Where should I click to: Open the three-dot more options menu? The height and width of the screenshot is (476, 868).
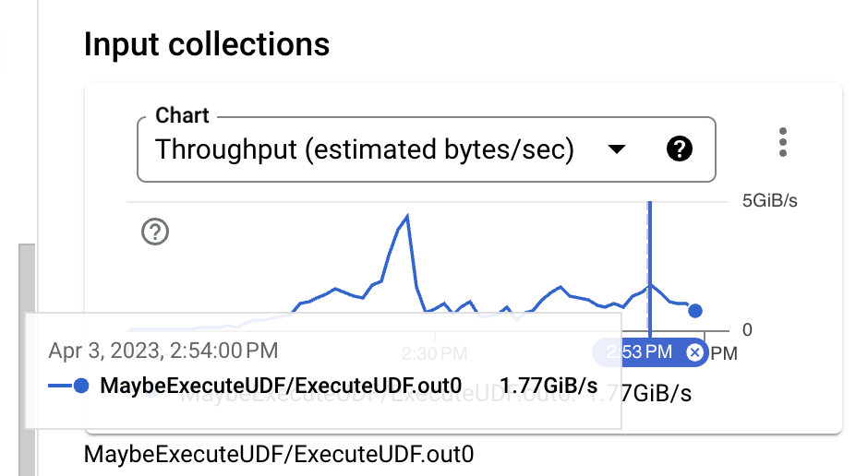point(783,143)
